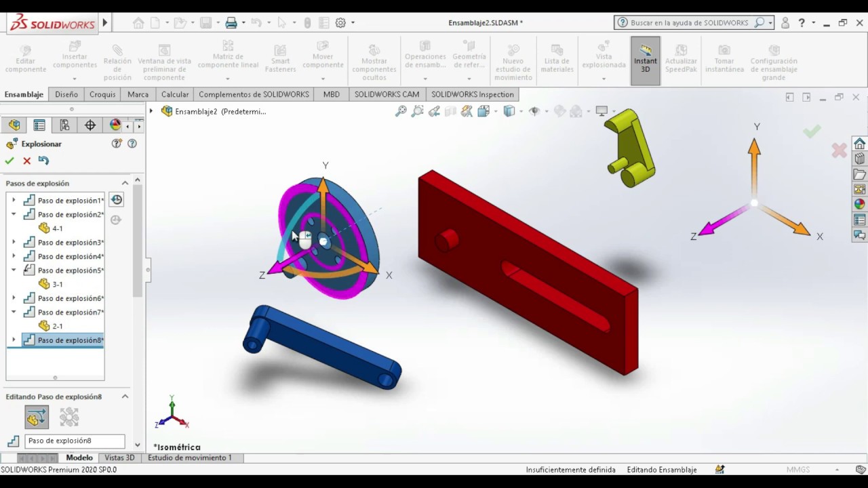Open the Design Library icon in the task pane

(860, 159)
